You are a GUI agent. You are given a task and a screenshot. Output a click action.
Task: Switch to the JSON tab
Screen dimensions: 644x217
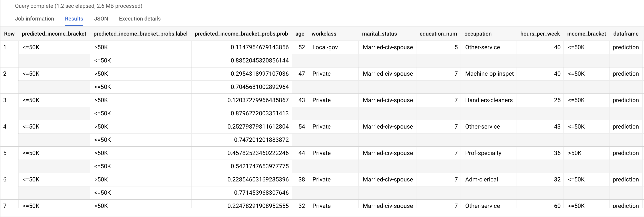pyautogui.click(x=101, y=19)
